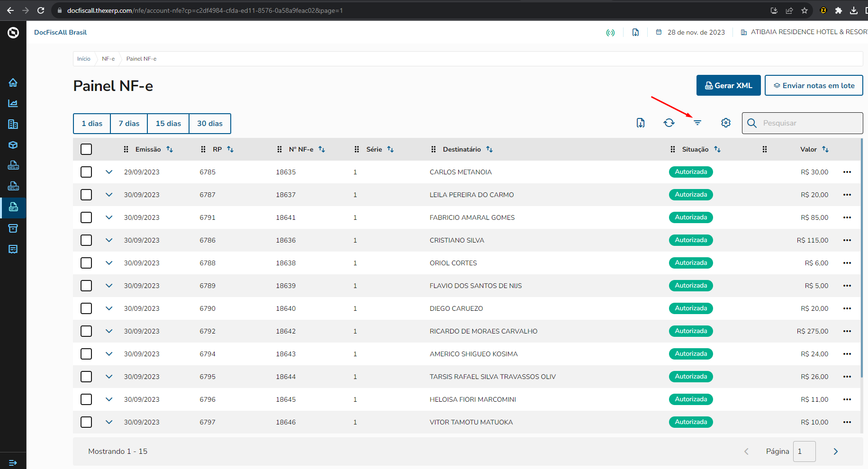The height and width of the screenshot is (469, 868).
Task: Click the green connection status icon
Action: [x=610, y=32]
